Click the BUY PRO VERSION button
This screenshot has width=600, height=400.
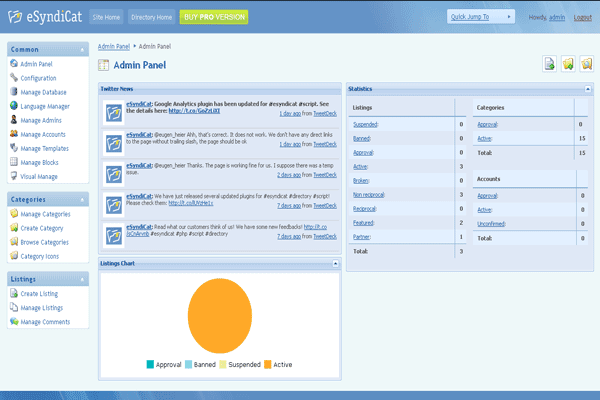click(214, 17)
